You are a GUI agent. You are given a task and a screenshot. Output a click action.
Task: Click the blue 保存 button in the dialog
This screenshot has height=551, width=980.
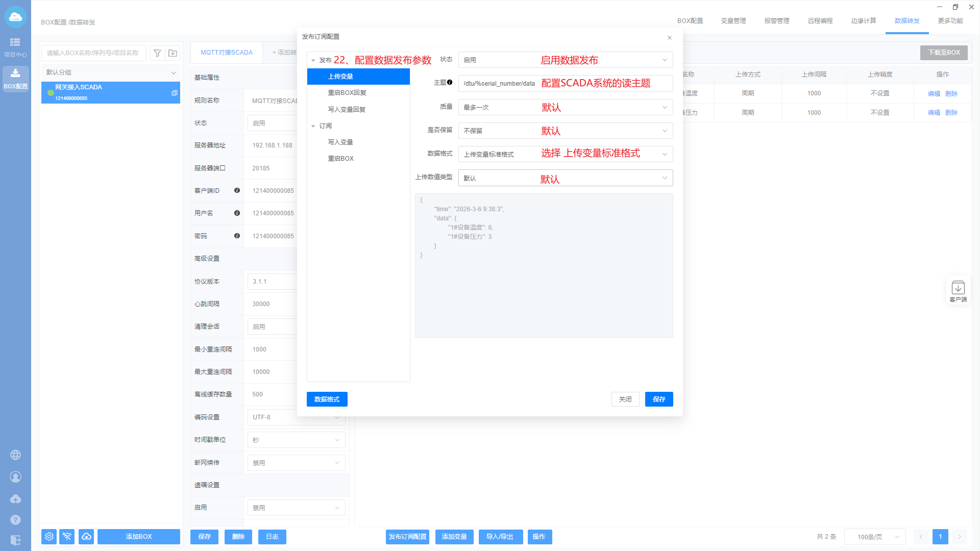658,399
